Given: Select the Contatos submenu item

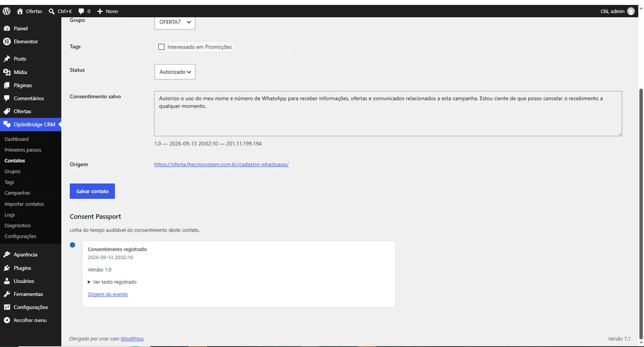Looking at the screenshot, I should pyautogui.click(x=14, y=161).
